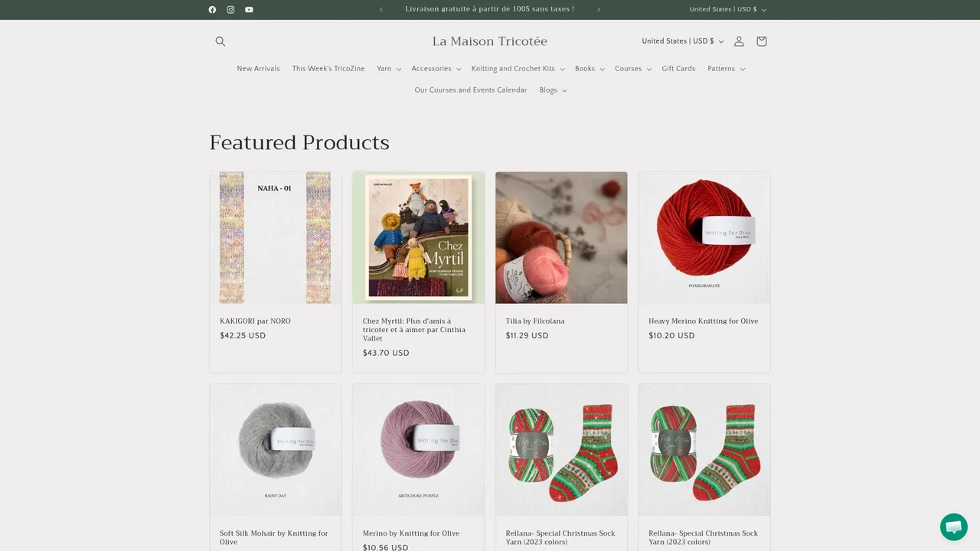The image size is (980, 551).
Task: Click the Artichoke Purple yarn image
Action: point(418,449)
